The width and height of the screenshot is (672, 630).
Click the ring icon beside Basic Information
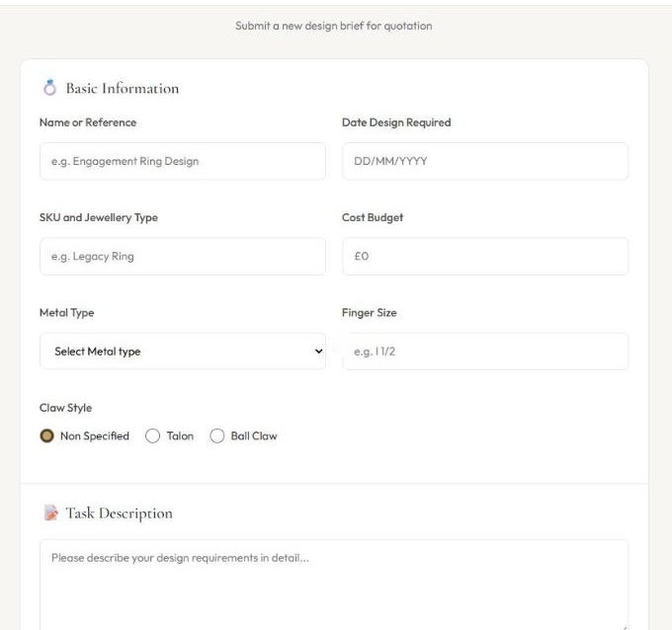(x=49, y=88)
